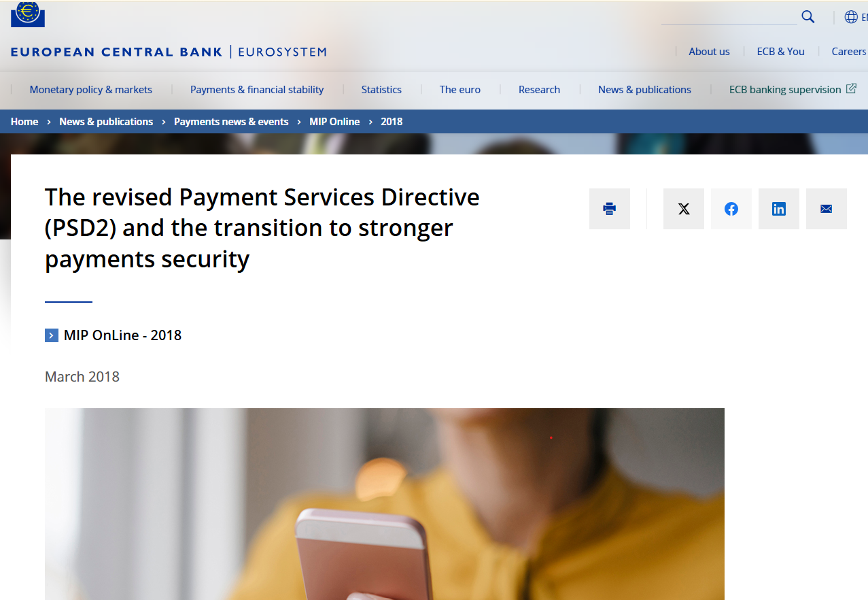Click the ECB euro logo
The height and width of the screenshot is (600, 868).
(28, 14)
